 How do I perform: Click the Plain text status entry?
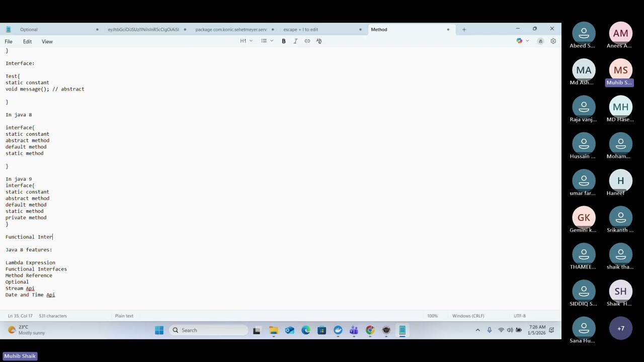(x=124, y=316)
